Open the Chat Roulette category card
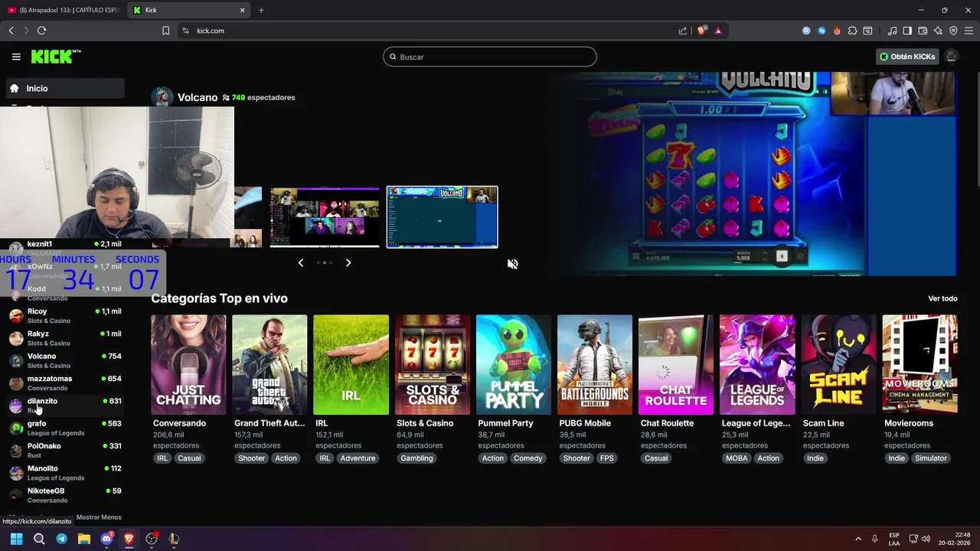The width and height of the screenshot is (980, 551). pyautogui.click(x=675, y=364)
